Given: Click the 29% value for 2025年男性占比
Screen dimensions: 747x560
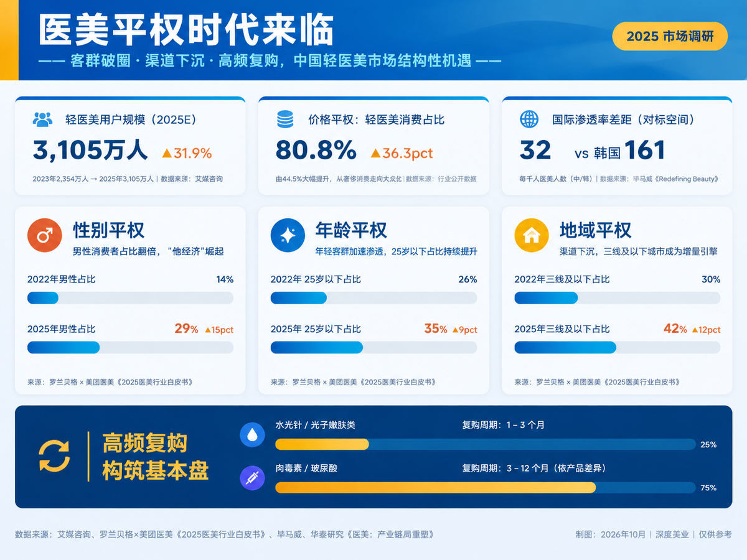Looking at the screenshot, I should click(186, 329).
